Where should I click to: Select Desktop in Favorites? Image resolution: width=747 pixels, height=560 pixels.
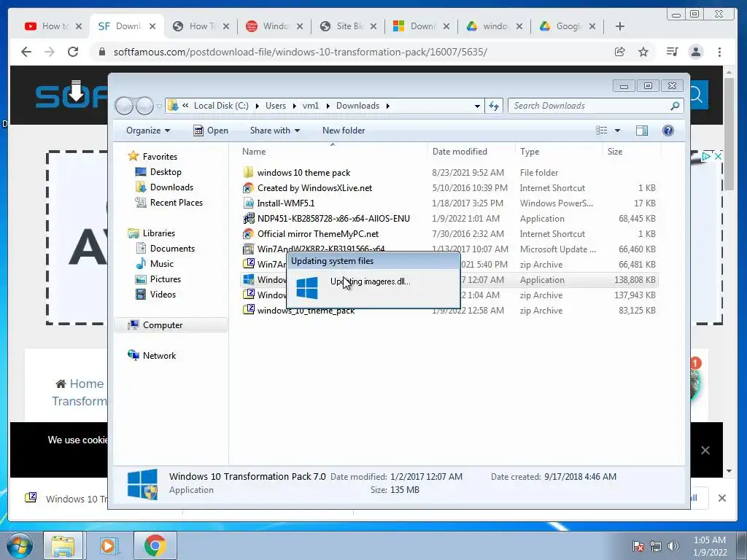(166, 172)
